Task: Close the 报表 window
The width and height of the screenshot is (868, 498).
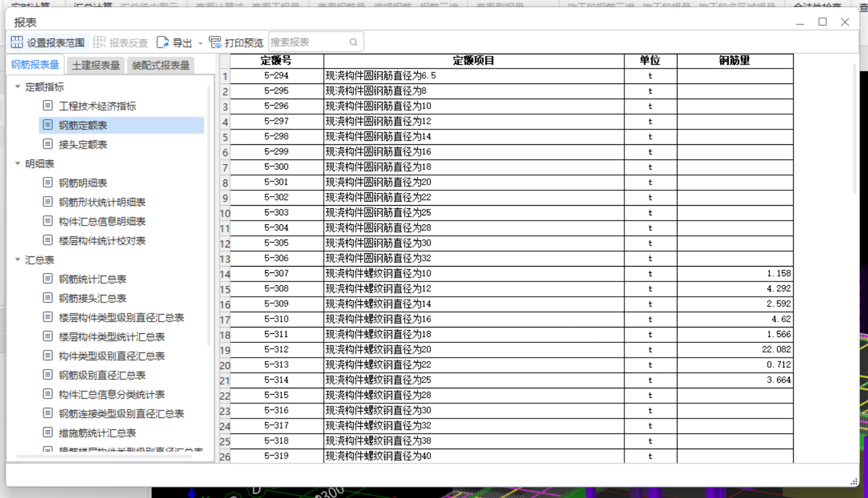Action: (845, 22)
